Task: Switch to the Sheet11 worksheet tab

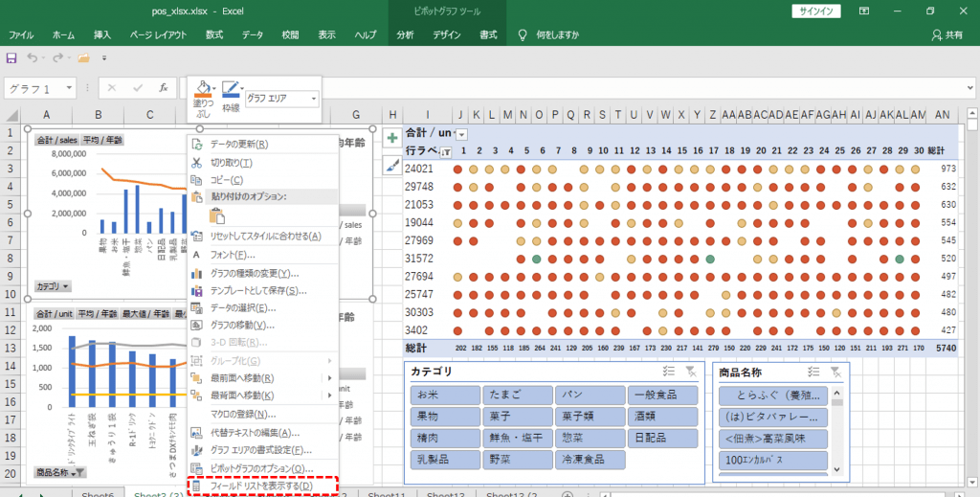Action: [x=387, y=493]
